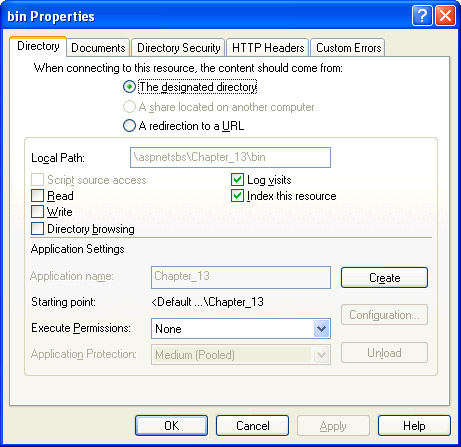The width and height of the screenshot is (461, 447).
Task: Confirm with the OK button
Action: coord(171,426)
